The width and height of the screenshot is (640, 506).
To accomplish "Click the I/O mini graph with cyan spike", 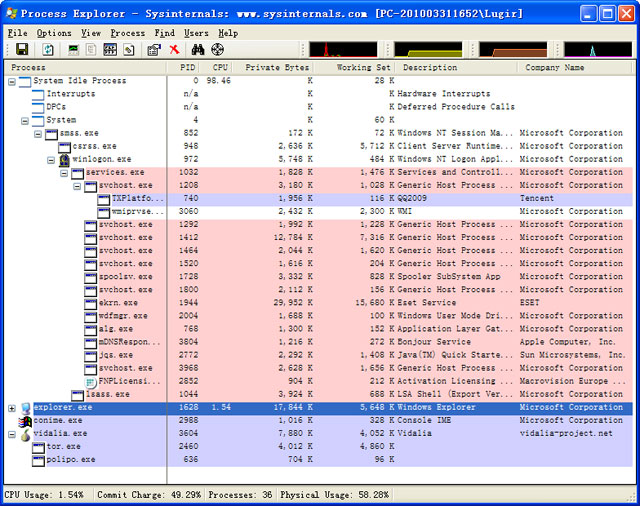I will [x=598, y=50].
